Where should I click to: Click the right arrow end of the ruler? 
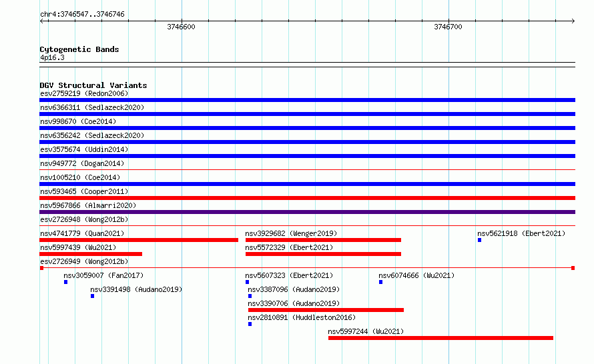pos(573,21)
